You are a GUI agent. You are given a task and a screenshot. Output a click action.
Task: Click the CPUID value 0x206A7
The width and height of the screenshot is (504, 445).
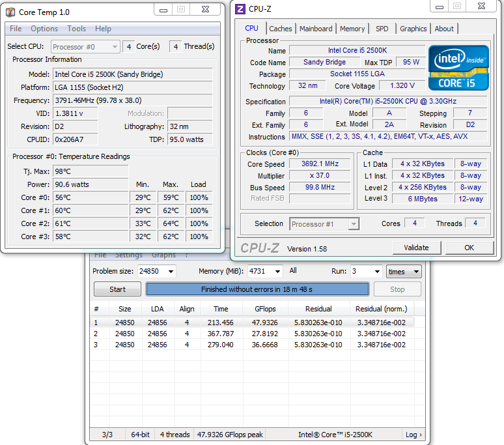pyautogui.click(x=76, y=139)
